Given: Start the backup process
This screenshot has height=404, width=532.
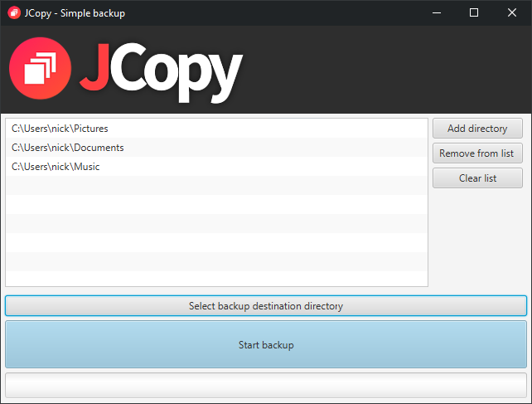Looking at the screenshot, I should point(266,344).
